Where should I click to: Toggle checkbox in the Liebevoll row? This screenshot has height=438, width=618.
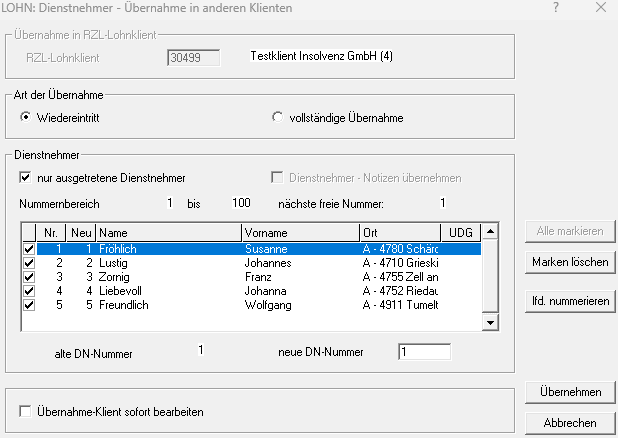coord(28,290)
